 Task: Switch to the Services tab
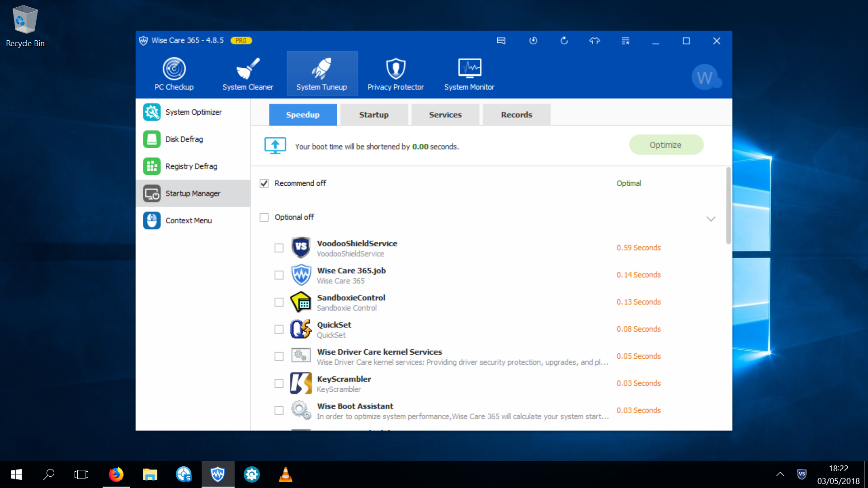pyautogui.click(x=445, y=115)
